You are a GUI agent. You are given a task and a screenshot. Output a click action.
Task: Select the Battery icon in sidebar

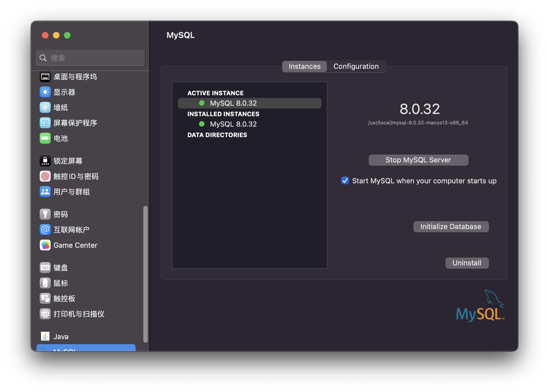pyautogui.click(x=45, y=138)
